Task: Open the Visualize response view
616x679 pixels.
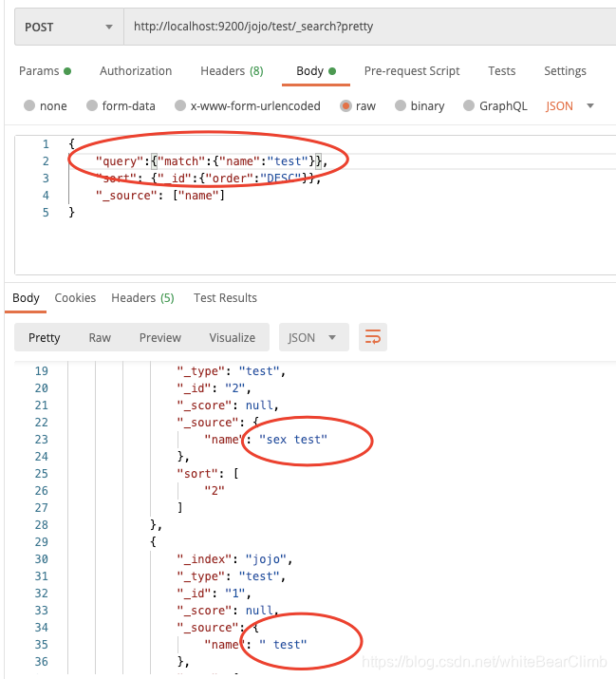Action: (x=232, y=337)
